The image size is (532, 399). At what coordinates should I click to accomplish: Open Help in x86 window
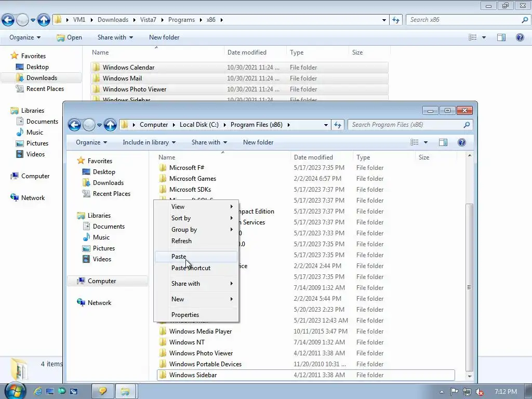point(520,37)
